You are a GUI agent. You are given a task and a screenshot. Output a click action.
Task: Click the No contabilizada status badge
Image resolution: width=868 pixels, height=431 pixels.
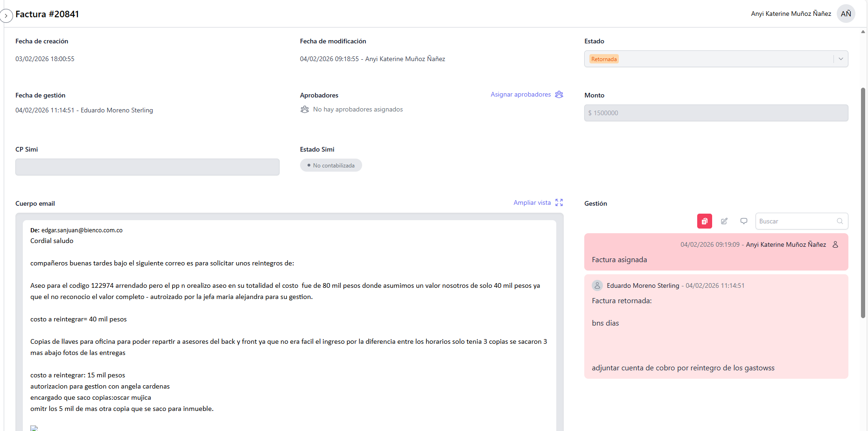[x=331, y=166]
